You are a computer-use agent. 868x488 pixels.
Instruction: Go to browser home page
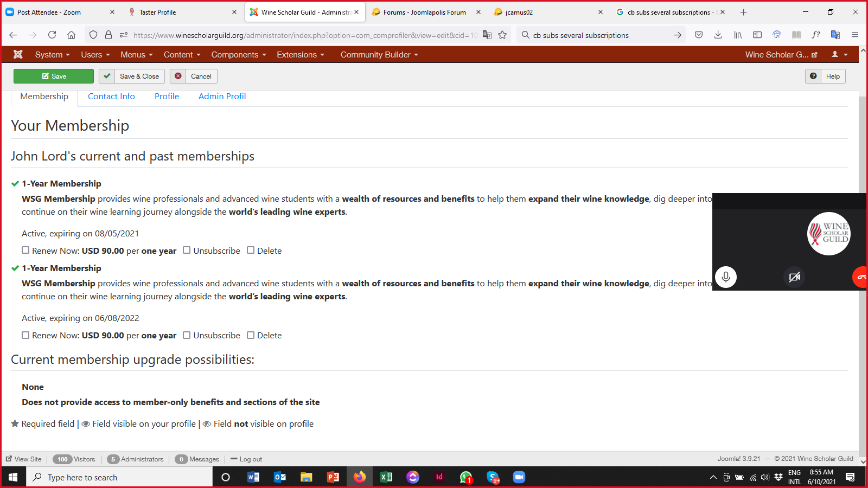coord(71,35)
